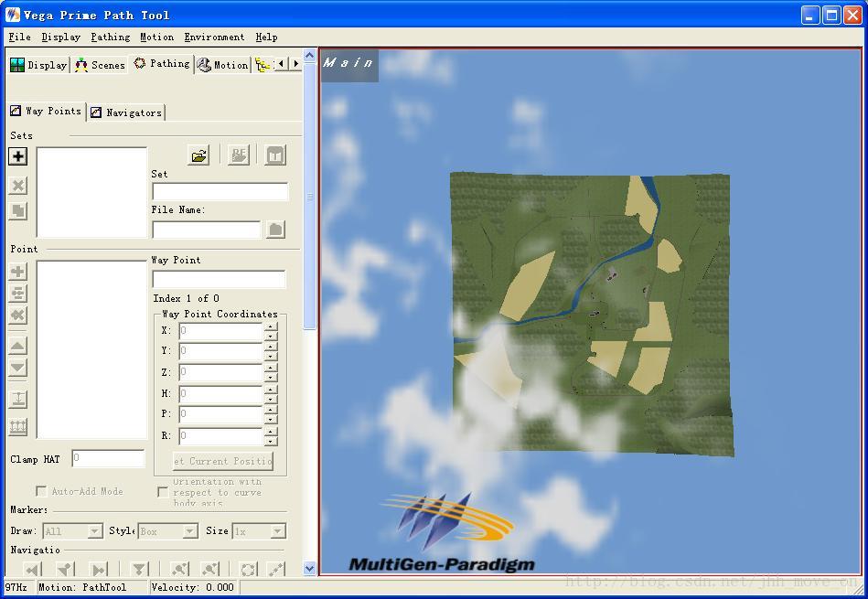Open the Motion menu

tap(156, 37)
